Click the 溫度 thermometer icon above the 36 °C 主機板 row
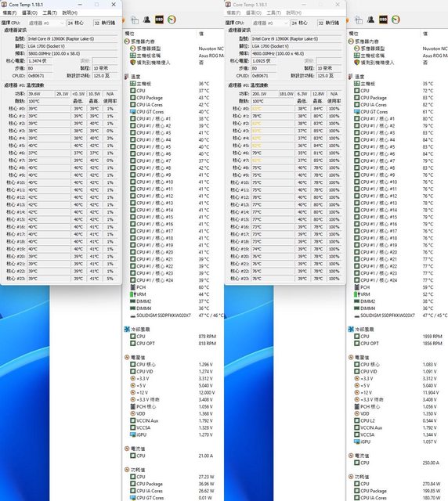The image size is (448, 501). (127, 77)
